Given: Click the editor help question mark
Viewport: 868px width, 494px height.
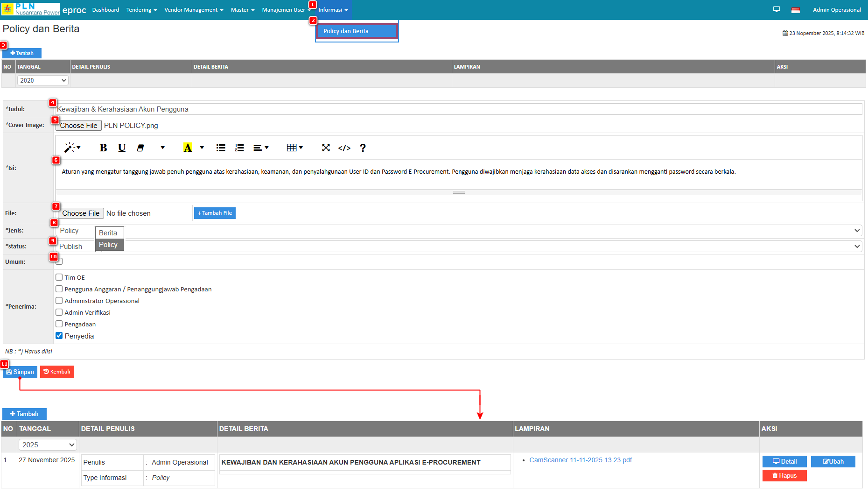Looking at the screenshot, I should tap(363, 148).
